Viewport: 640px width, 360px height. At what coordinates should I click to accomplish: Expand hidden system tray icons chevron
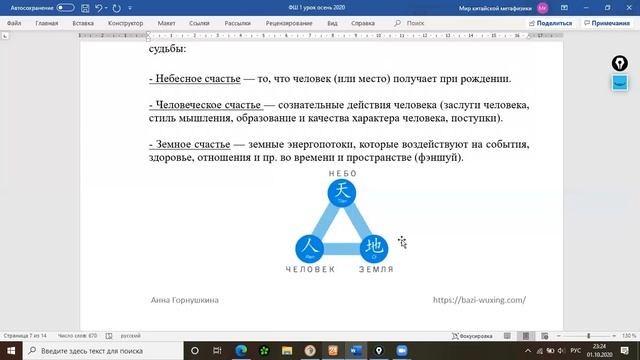[528, 351]
